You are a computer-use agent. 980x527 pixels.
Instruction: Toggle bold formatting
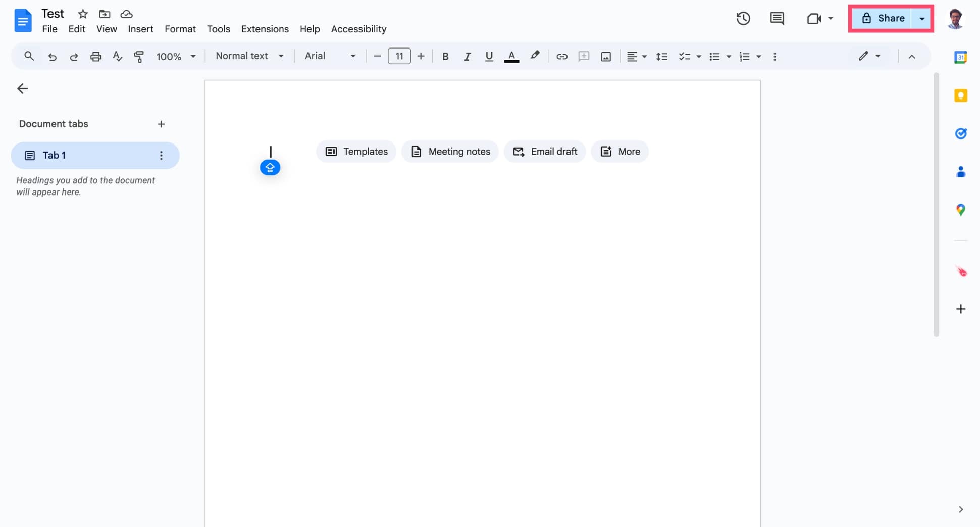445,56
